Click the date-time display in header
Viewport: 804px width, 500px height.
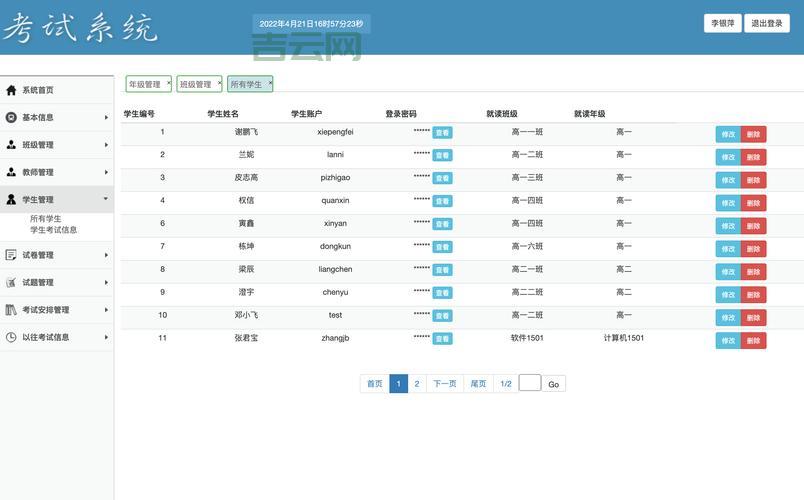pyautogui.click(x=311, y=24)
